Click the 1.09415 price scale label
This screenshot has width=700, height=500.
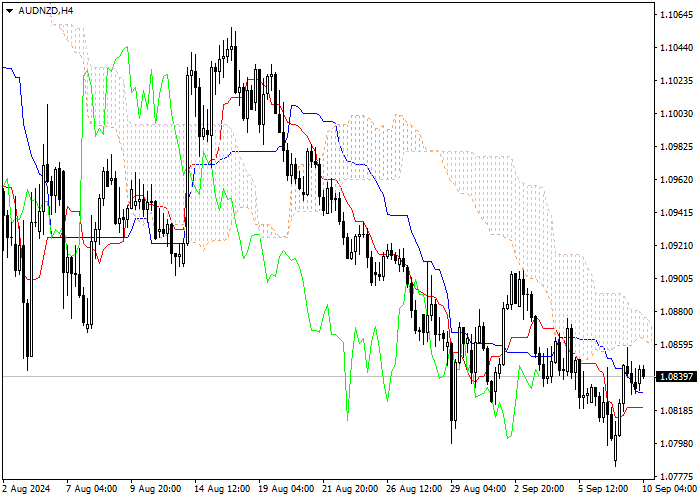click(677, 212)
